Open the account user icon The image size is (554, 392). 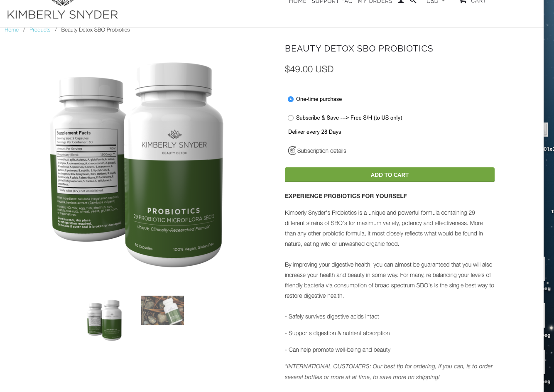pos(401,2)
